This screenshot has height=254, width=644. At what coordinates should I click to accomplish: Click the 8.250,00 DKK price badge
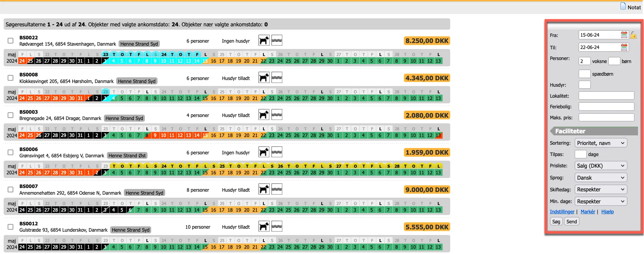coord(427,41)
